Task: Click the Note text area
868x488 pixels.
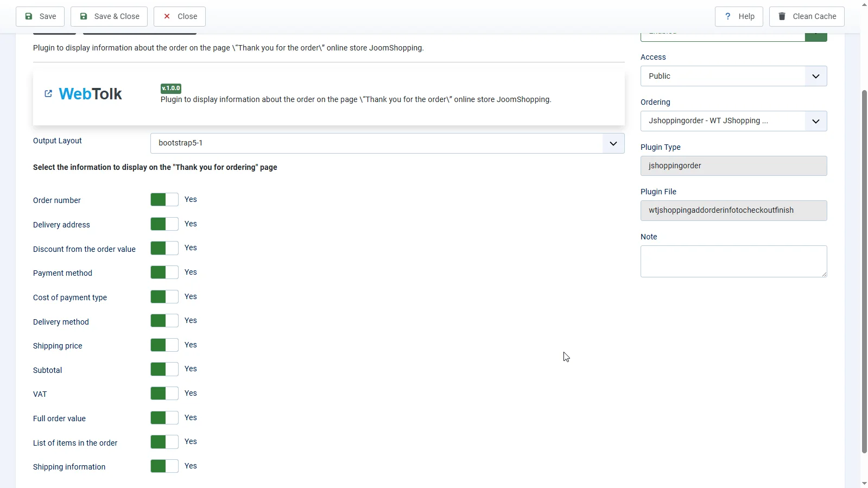Action: pyautogui.click(x=733, y=261)
